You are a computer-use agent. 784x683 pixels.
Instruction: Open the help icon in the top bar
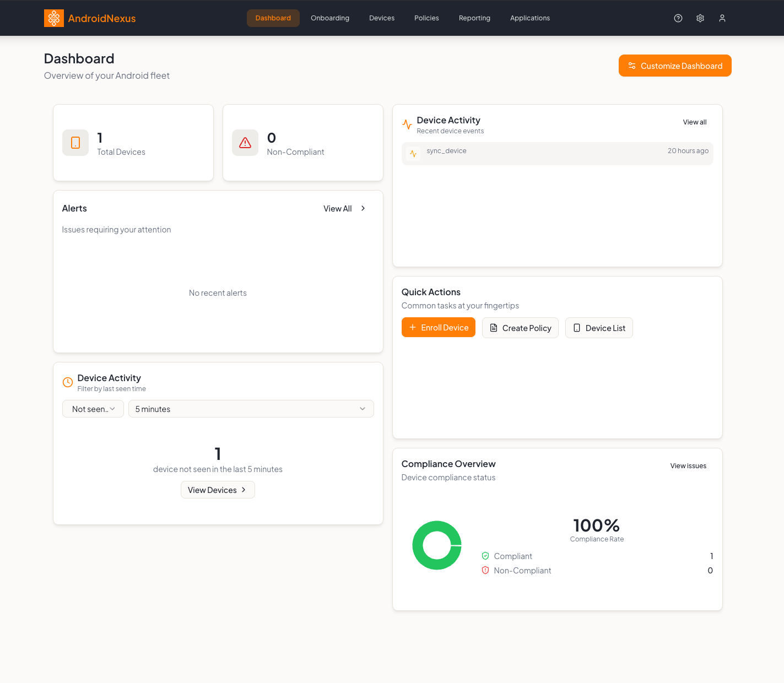[678, 18]
